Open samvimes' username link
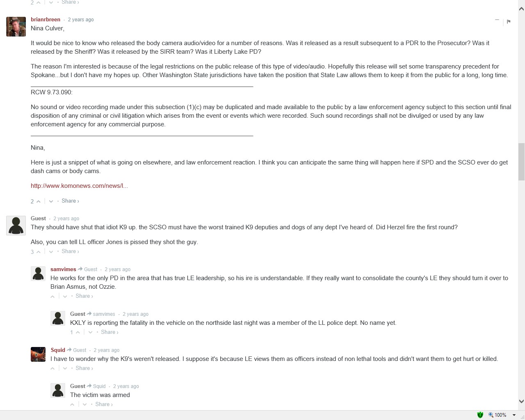The image size is (525, 420). [63, 269]
